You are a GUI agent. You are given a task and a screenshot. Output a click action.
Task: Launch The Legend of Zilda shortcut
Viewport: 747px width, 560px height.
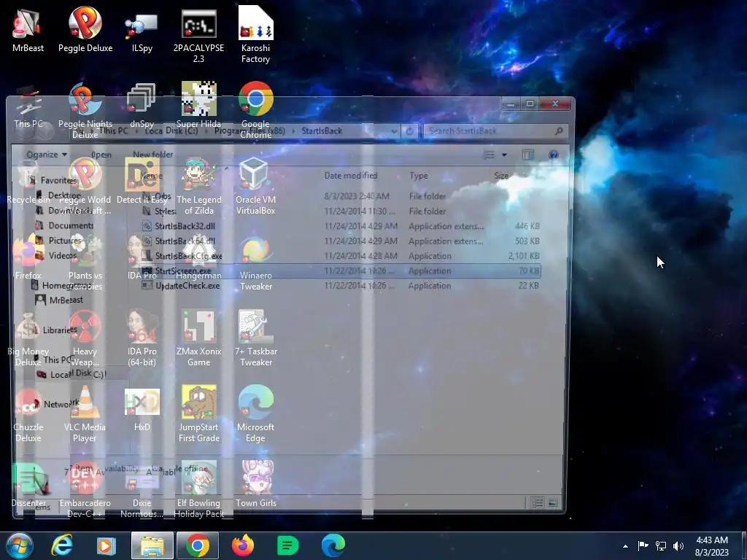point(198,186)
